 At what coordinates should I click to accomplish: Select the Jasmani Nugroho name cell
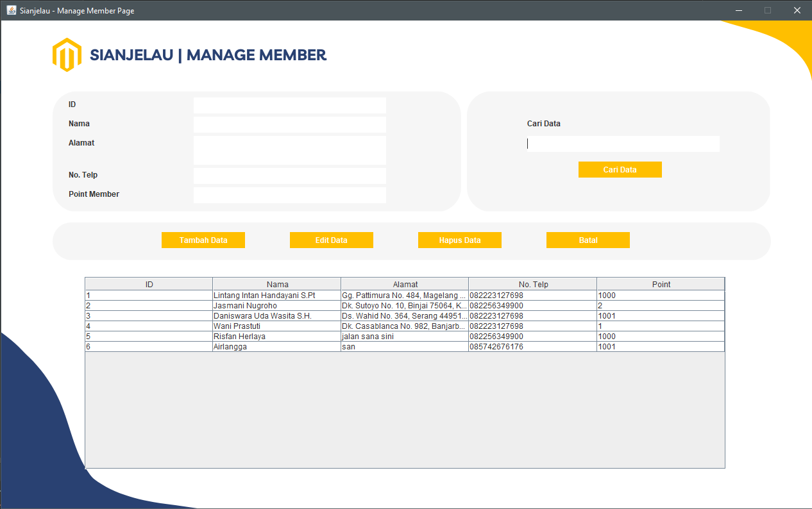coord(276,306)
